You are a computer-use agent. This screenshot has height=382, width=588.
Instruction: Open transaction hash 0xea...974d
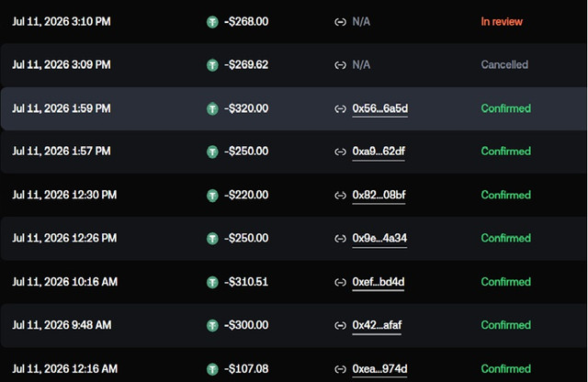(x=379, y=369)
